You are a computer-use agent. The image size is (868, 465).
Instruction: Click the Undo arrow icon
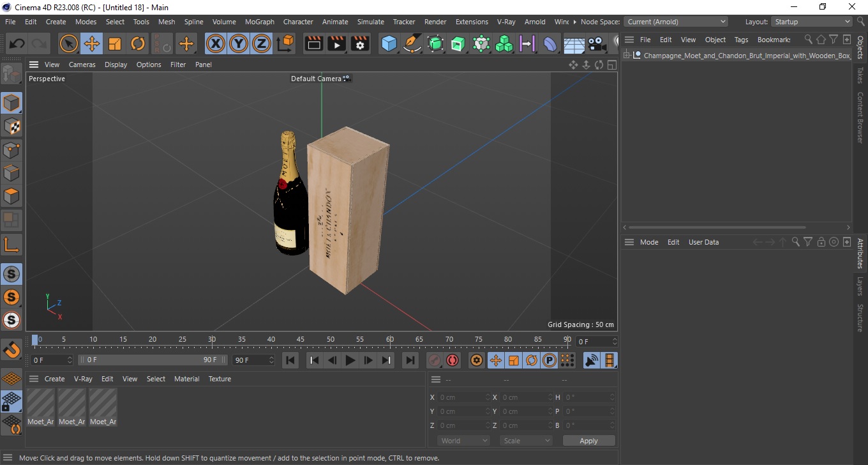pyautogui.click(x=17, y=44)
